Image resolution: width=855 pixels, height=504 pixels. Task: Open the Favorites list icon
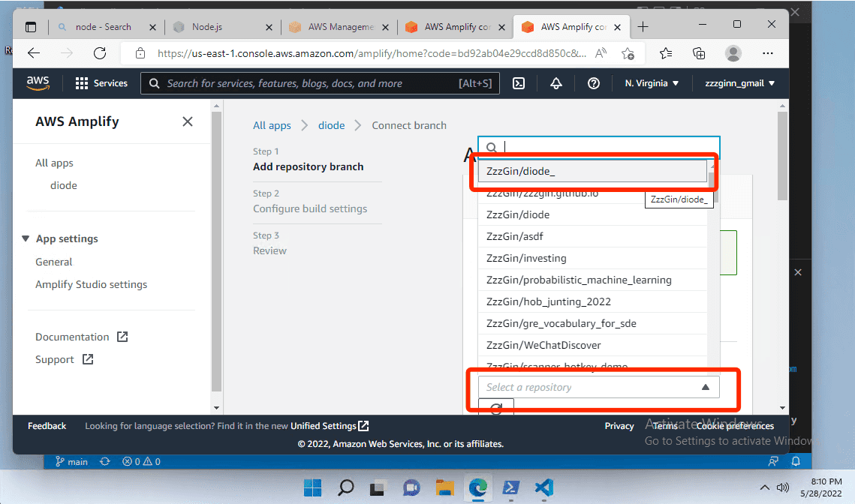[665, 52]
